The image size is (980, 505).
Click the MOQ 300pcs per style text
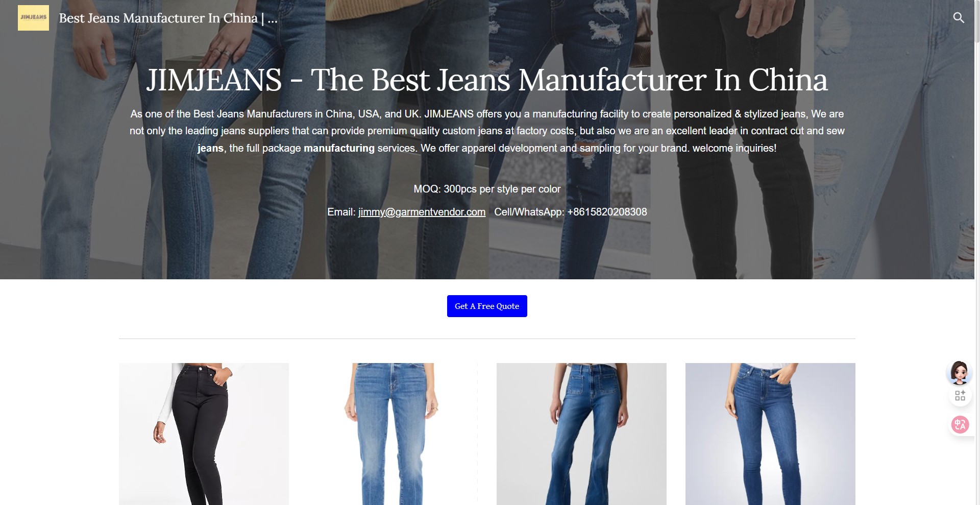point(487,189)
